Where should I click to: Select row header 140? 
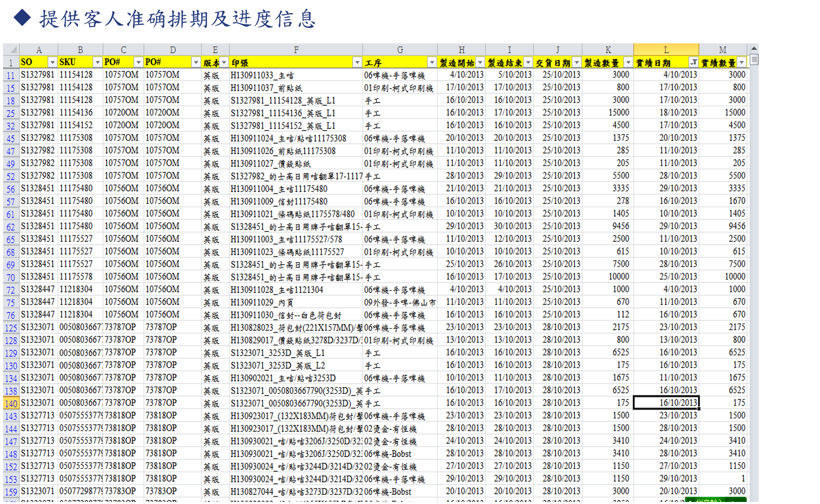click(11, 404)
